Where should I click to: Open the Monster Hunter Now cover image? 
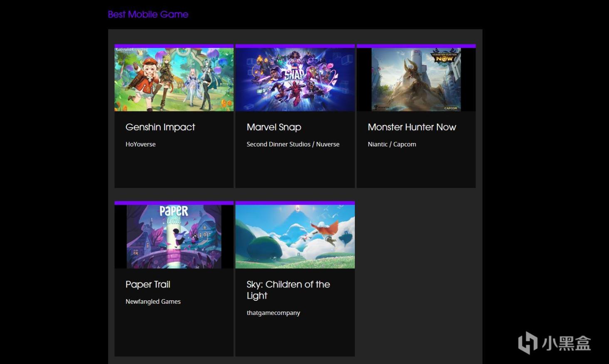(x=416, y=79)
